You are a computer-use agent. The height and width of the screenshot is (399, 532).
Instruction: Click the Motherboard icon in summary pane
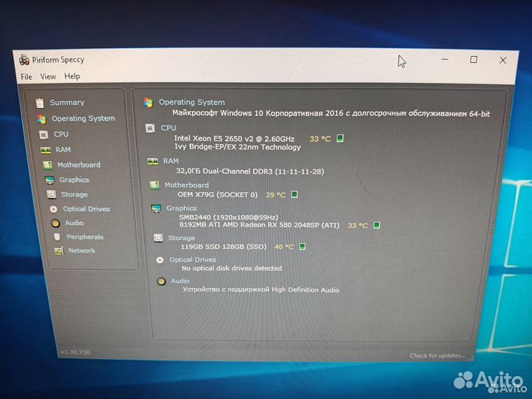tap(154, 185)
